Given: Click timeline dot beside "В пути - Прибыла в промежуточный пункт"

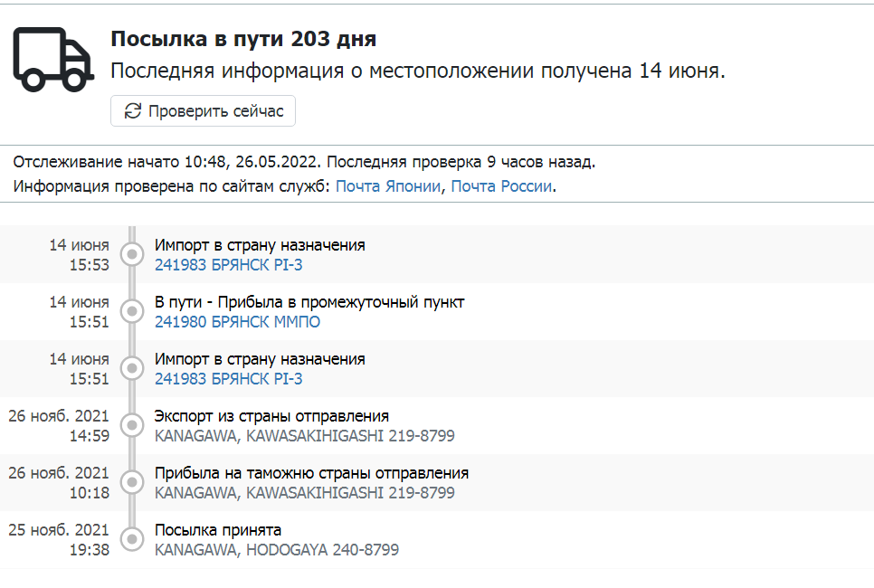Looking at the screenshot, I should coord(132,311).
